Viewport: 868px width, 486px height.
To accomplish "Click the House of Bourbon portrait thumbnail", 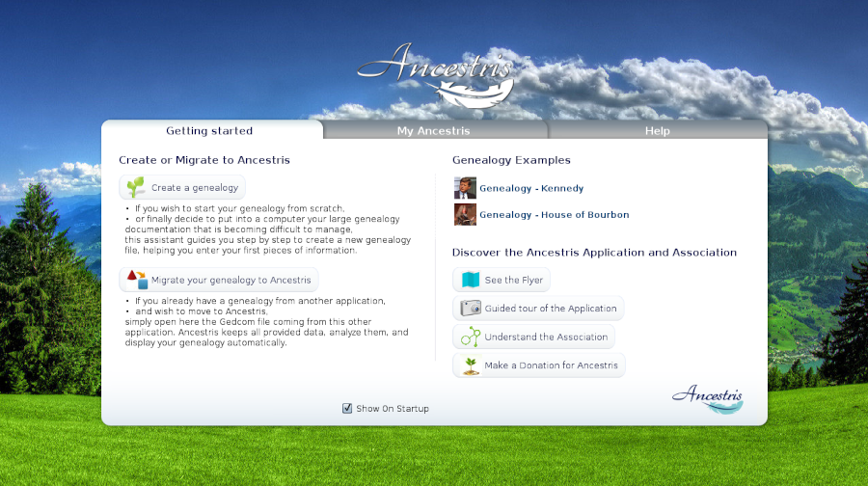I will tap(465, 214).
